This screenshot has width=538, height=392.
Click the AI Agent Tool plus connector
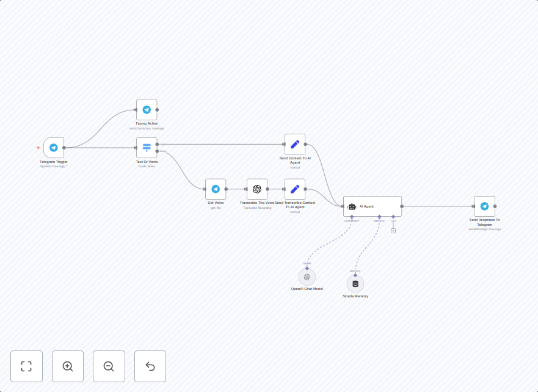click(393, 231)
